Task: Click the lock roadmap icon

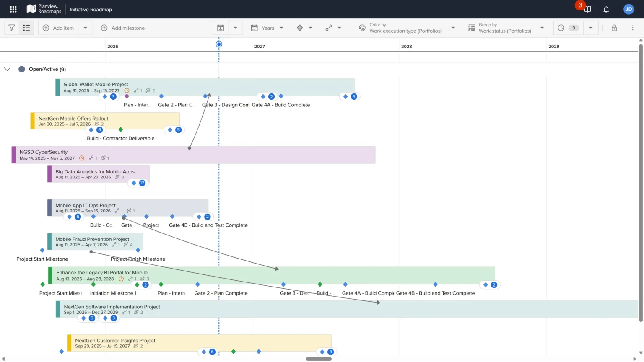Action: tap(614, 28)
